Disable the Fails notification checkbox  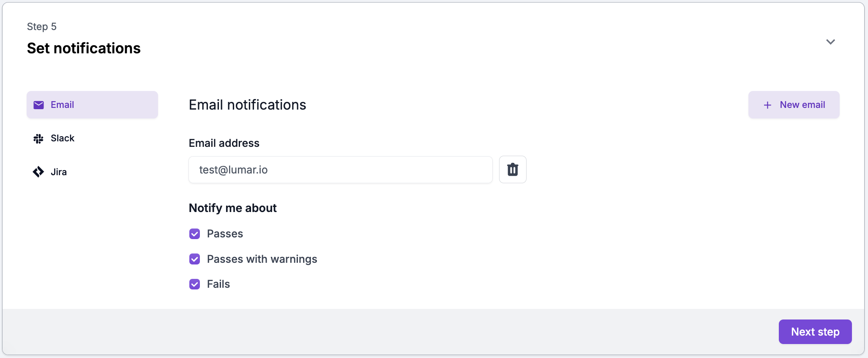(195, 284)
